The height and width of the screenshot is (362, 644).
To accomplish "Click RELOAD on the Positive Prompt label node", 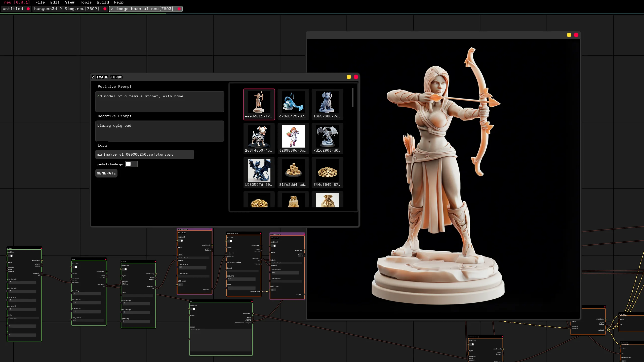I will pos(184,233).
